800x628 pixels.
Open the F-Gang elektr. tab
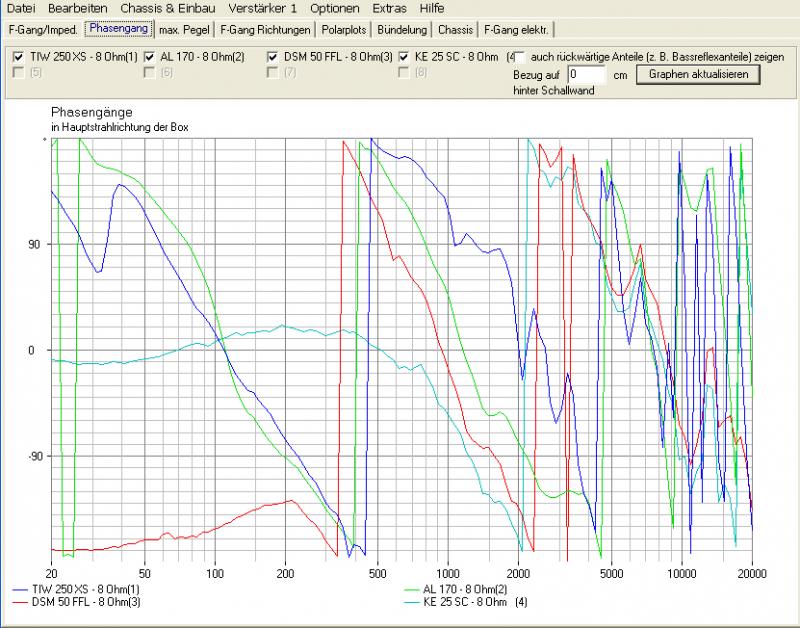(x=518, y=29)
